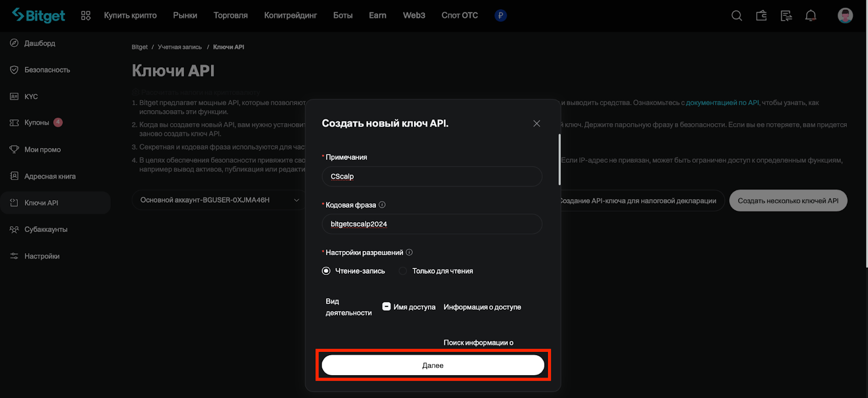868x398 pixels.
Task: Select the Только для чтения radio option
Action: pos(403,271)
